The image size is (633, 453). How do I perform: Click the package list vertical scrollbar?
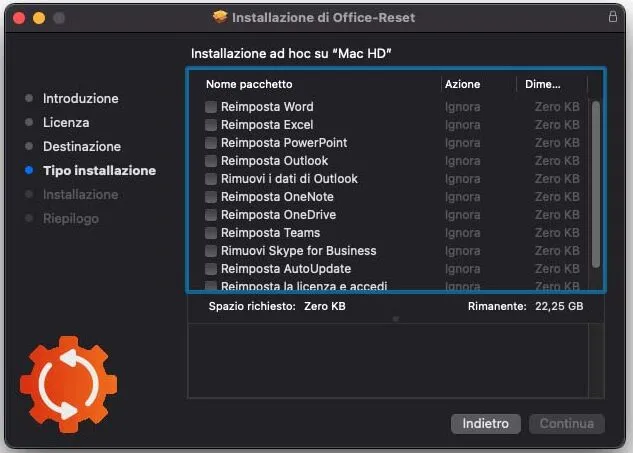[x=595, y=184]
